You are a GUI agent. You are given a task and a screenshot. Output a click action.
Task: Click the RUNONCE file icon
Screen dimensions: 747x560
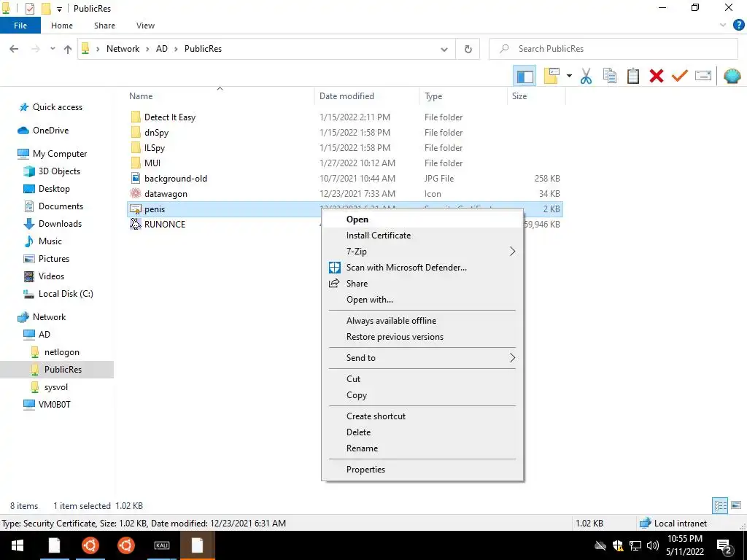point(136,224)
